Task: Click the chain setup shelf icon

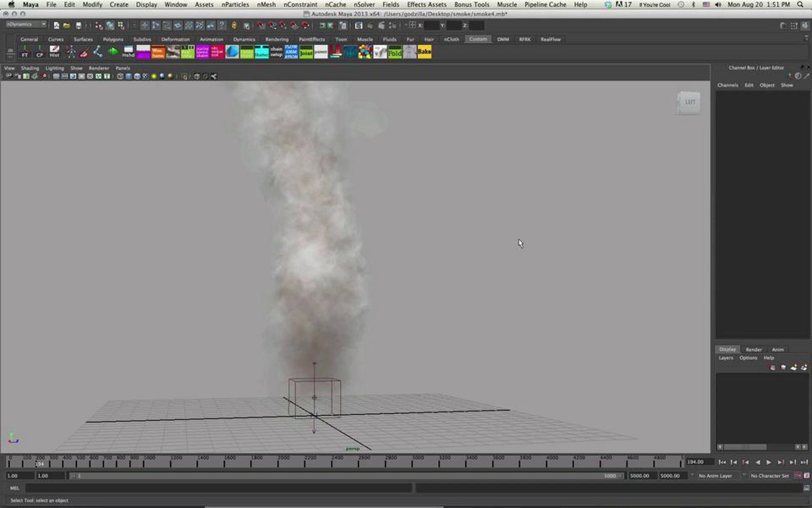Action: pyautogui.click(x=276, y=52)
